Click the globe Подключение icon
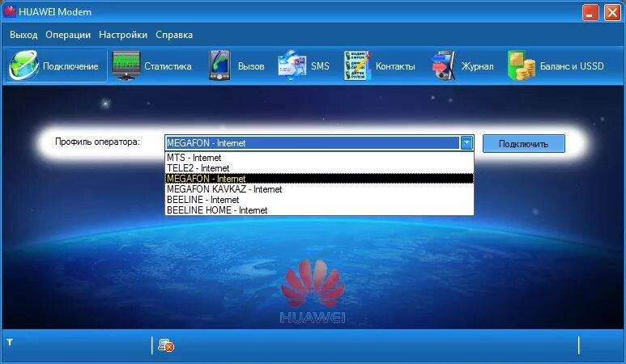 pos(24,66)
